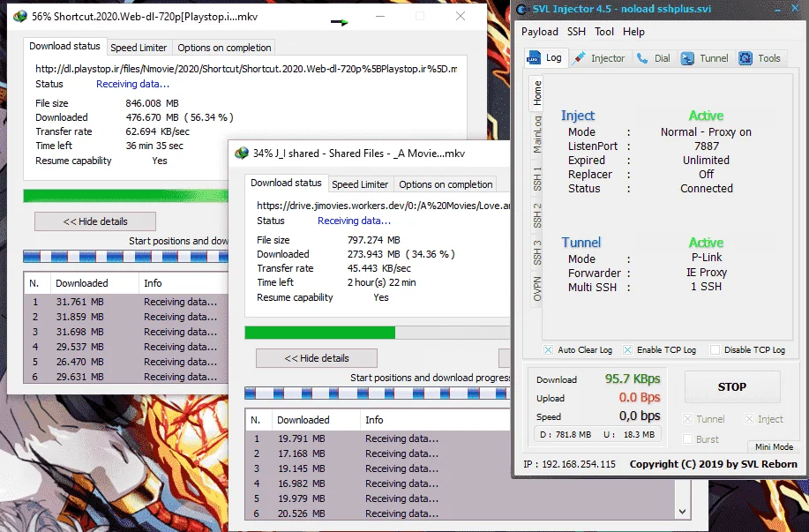Click the drive.jimovies.workers.dev URL text
Viewport: 809px width, 532px height.
click(x=383, y=206)
